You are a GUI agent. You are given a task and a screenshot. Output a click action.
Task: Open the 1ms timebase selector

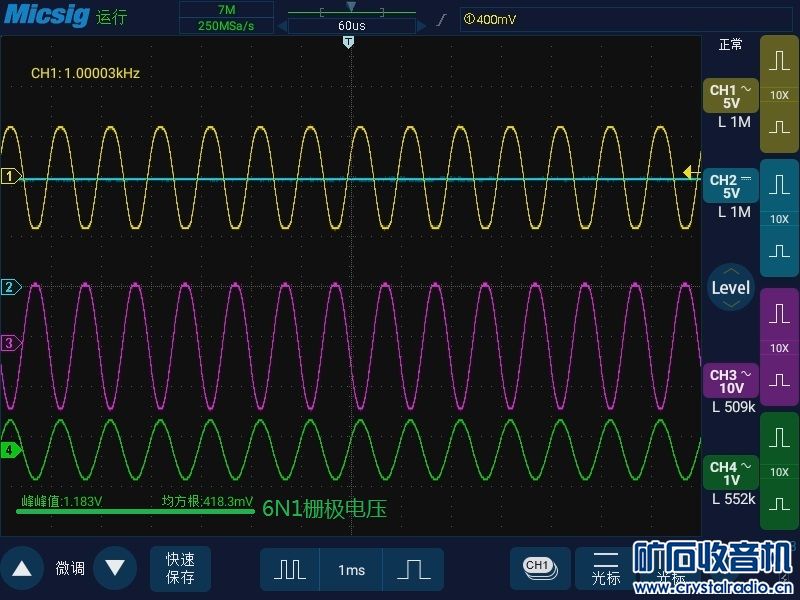[x=352, y=569]
